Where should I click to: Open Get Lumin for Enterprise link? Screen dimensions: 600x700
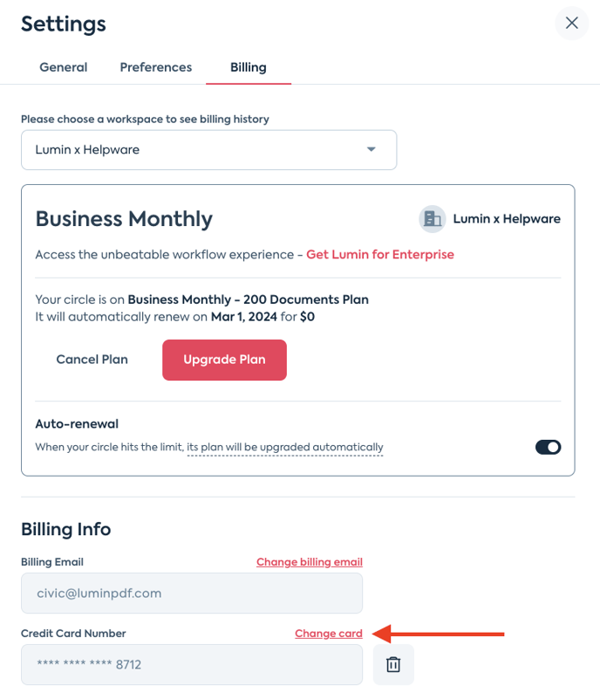[380, 255]
